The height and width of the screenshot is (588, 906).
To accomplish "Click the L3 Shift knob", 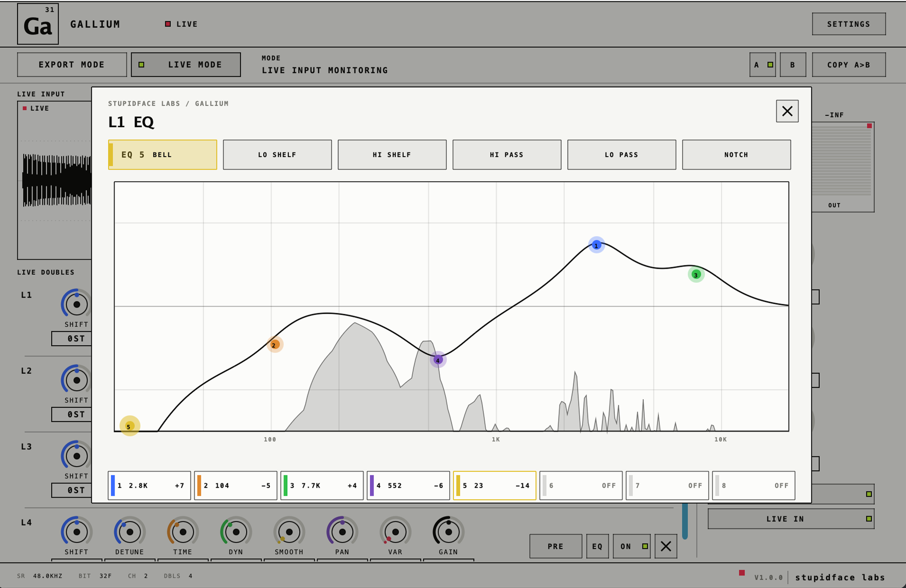I will (76, 456).
